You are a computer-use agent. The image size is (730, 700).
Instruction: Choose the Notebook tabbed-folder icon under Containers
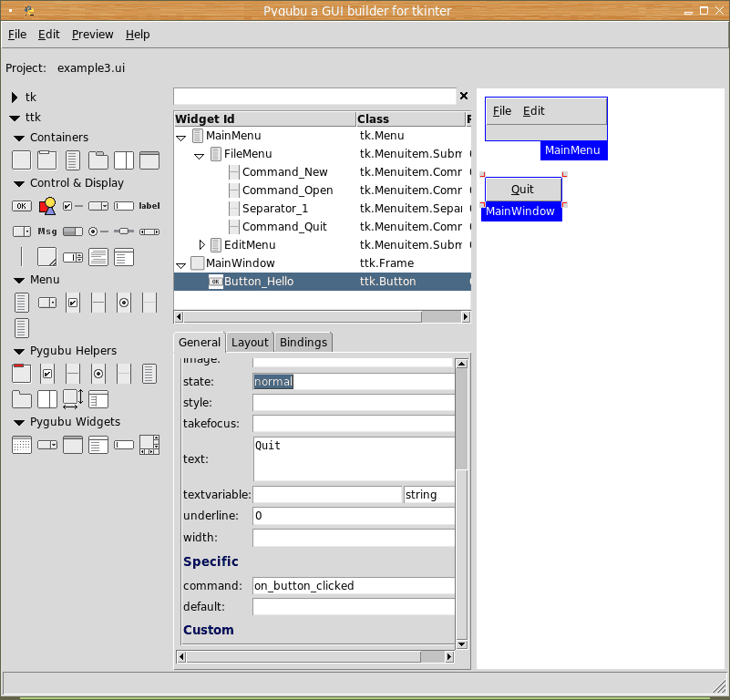click(98, 160)
